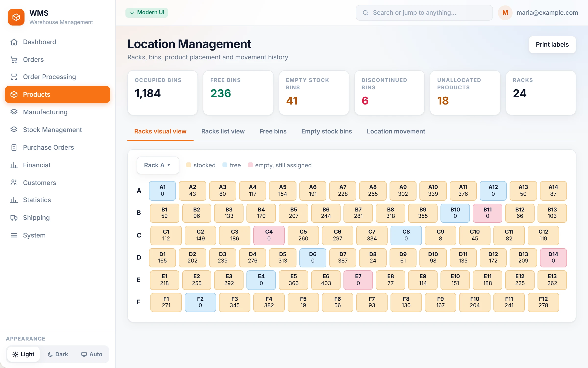The width and height of the screenshot is (588, 368).
Task: Click the Unallocated Products 18 card
Action: 465,93
